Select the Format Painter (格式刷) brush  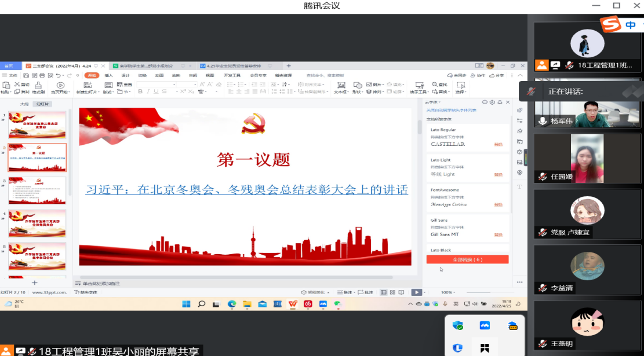pyautogui.click(x=38, y=85)
